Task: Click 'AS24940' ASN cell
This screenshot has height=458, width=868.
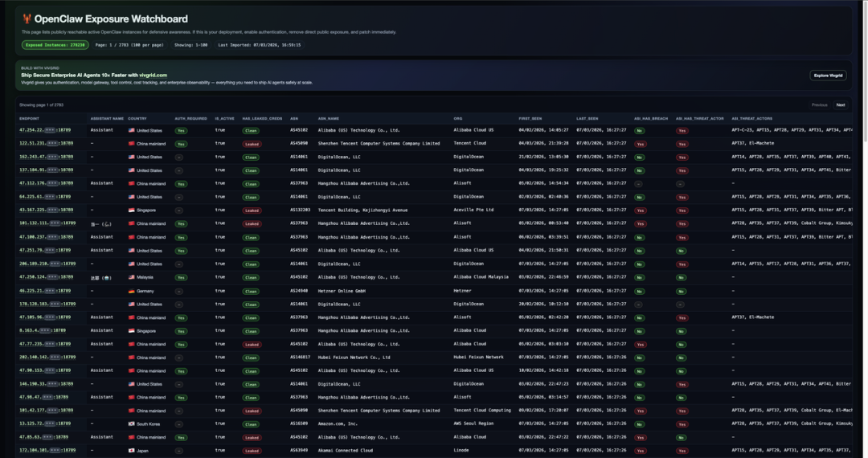Action: 299,290
